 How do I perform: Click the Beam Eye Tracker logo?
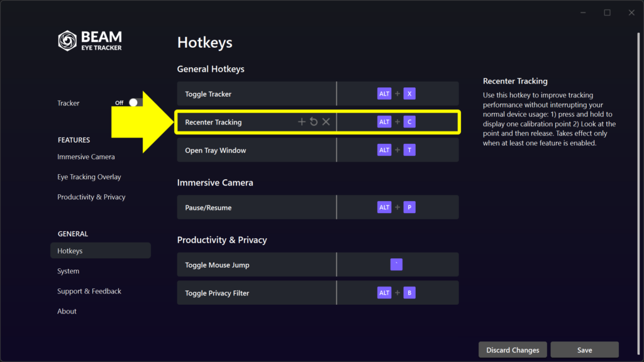(x=90, y=41)
